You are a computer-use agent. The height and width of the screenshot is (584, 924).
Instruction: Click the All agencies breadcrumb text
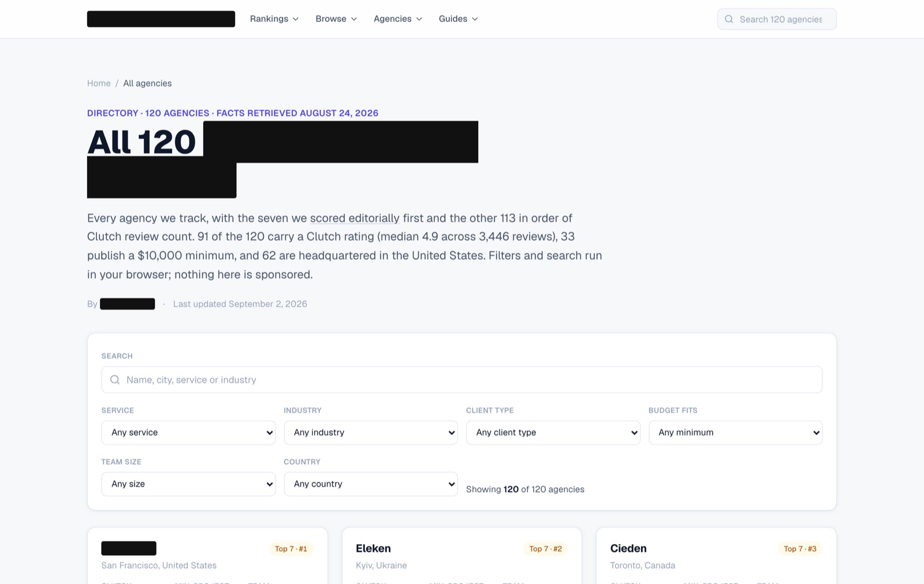147,83
